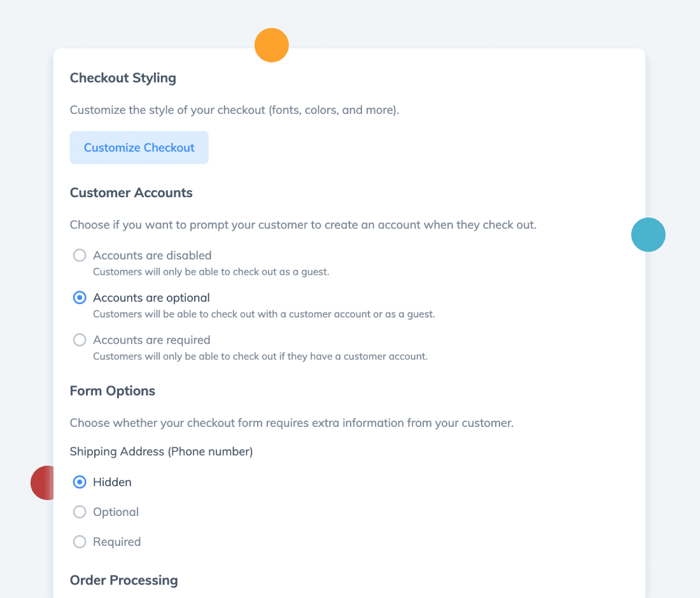Click the extra information description text
Image resolution: width=700 pixels, height=598 pixels.
(x=291, y=423)
